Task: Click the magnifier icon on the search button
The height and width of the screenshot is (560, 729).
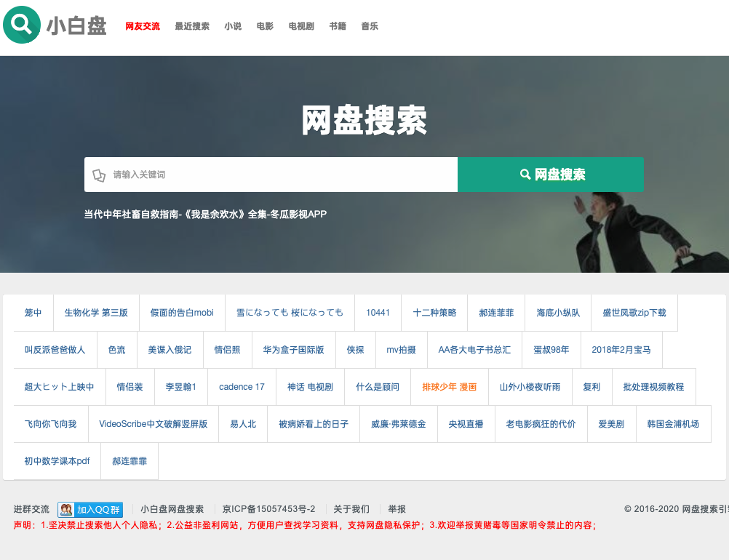Action: (525, 175)
